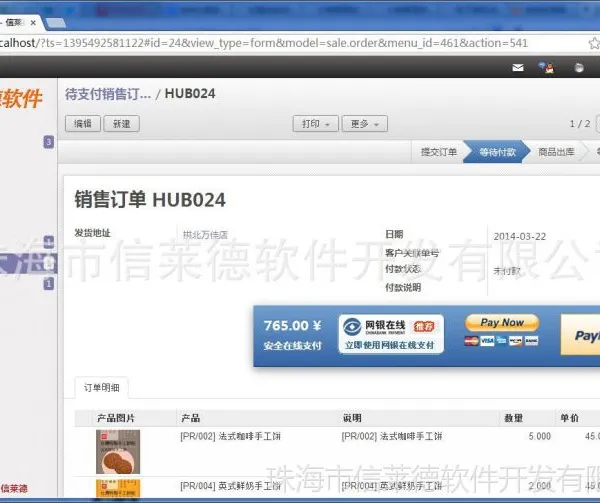600x503 pixels.
Task: Click the 1 / 2 record pager
Action: coord(580,124)
